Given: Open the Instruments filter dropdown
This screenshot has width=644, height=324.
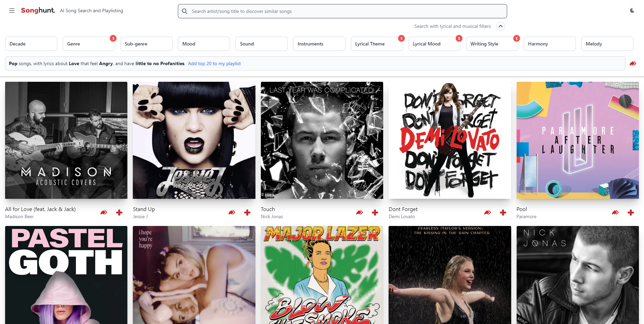Looking at the screenshot, I should pos(319,44).
